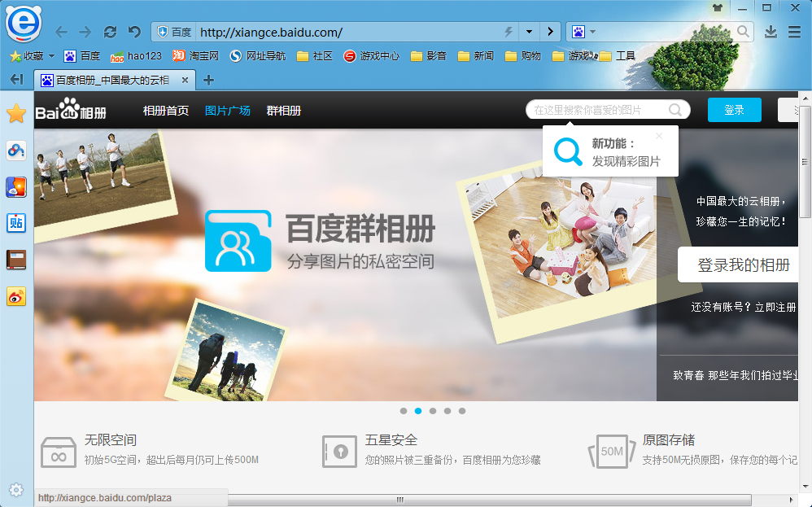812x507 pixels.
Task: Click the 立即注册 link
Action: tap(775, 307)
